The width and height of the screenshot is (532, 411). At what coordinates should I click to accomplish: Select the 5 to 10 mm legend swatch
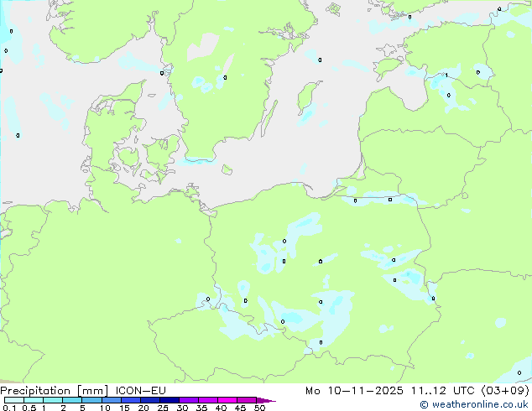point(92,400)
